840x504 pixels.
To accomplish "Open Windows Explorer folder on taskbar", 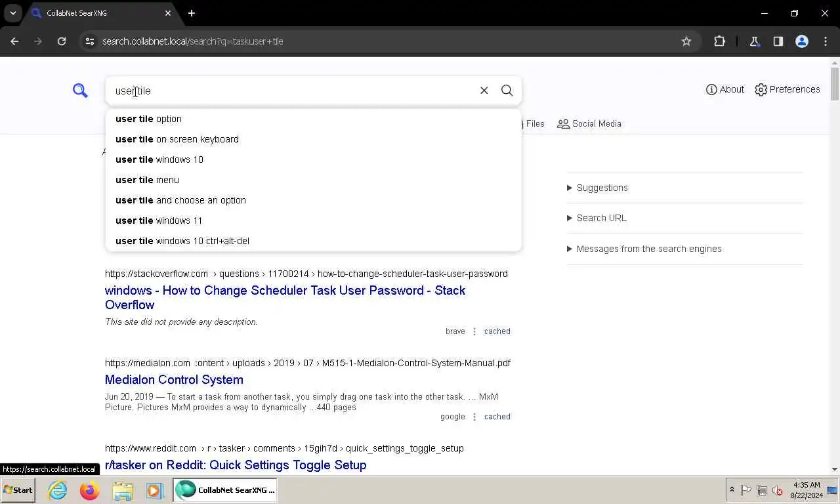I will click(x=123, y=490).
